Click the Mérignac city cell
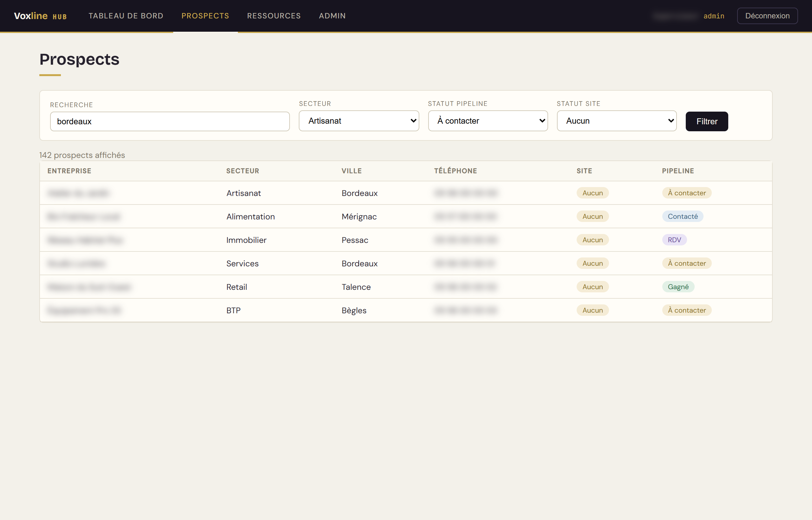Screen dimensions: 812x520 pyautogui.click(x=359, y=217)
